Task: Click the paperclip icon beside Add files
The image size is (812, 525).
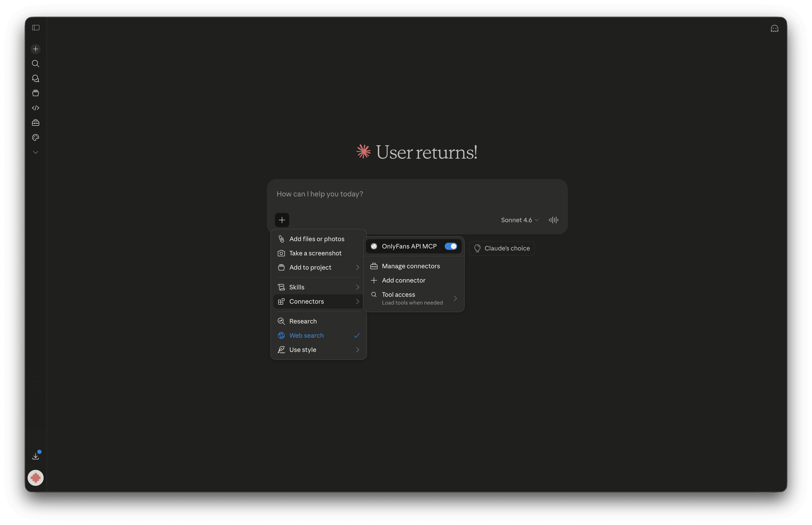Action: click(281, 239)
